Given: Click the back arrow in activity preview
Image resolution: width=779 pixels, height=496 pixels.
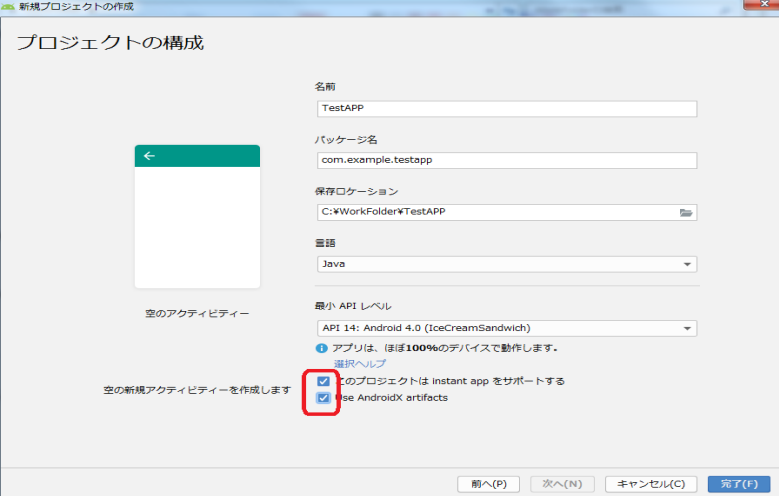Looking at the screenshot, I should (150, 156).
